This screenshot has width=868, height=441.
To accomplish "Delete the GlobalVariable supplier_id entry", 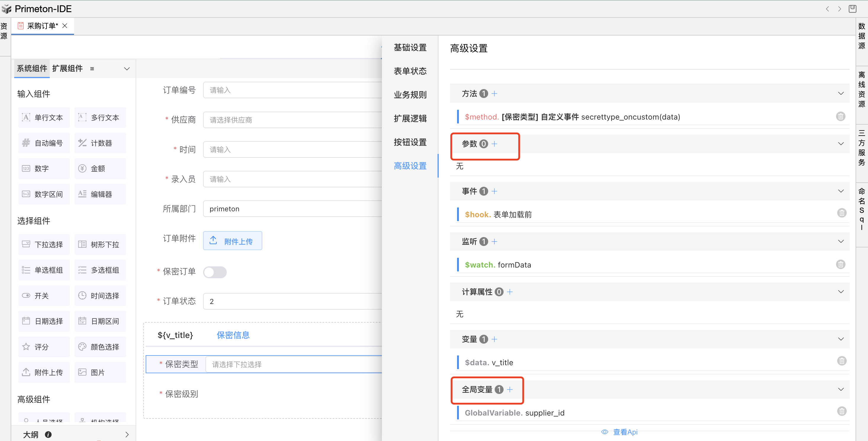I will pos(841,411).
